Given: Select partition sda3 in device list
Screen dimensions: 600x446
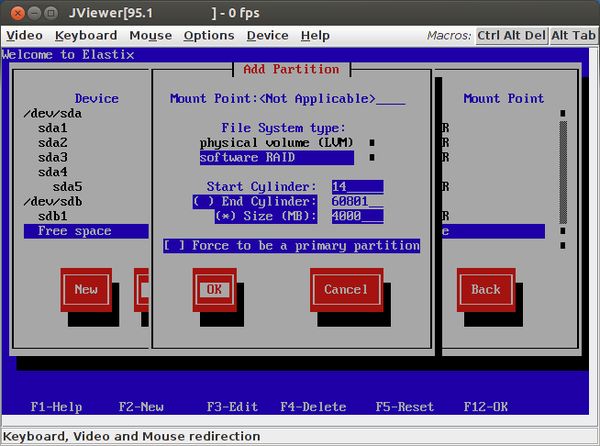Looking at the screenshot, I should pos(53,158).
